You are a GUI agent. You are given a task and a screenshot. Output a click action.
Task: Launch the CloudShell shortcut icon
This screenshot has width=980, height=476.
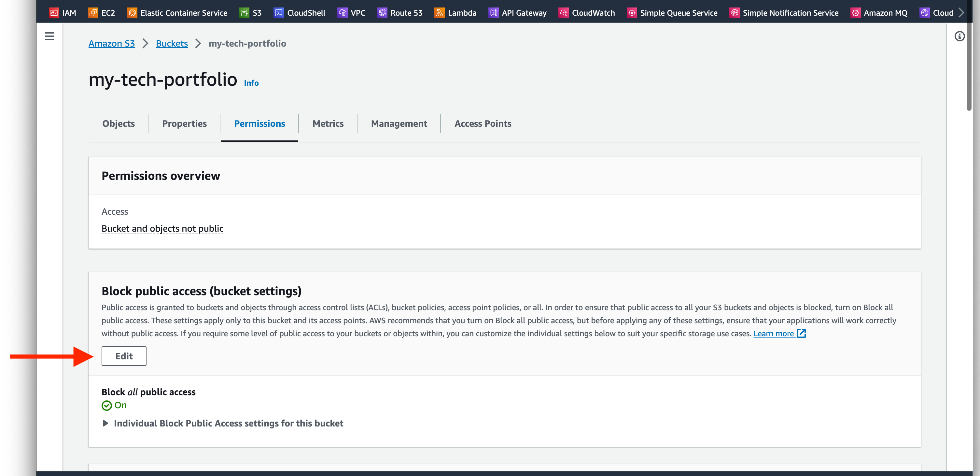(x=279, y=13)
